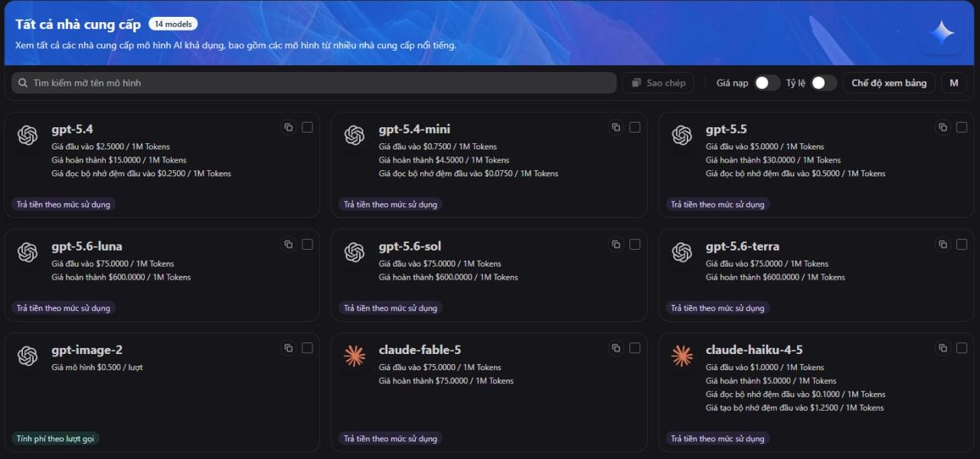Image resolution: width=980 pixels, height=459 pixels.
Task: Click the claude-haiku-4-5 model title
Action: (x=753, y=350)
